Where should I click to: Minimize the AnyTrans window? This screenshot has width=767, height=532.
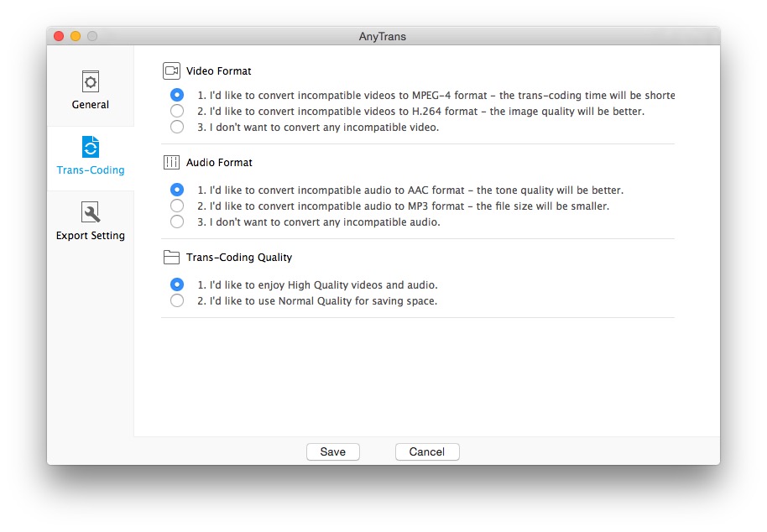coord(76,36)
